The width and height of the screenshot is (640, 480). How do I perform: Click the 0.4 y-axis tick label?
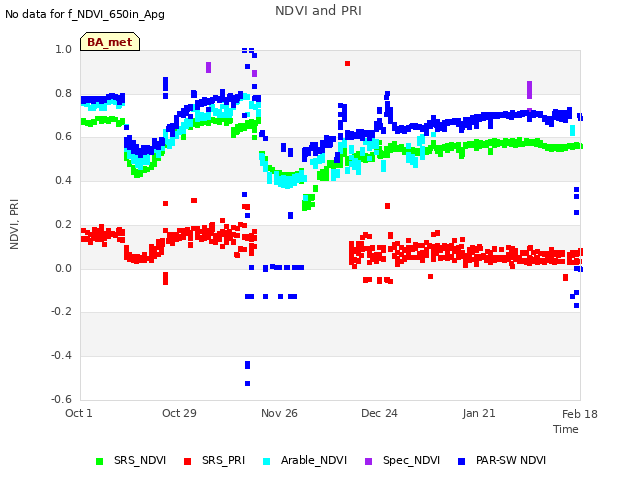[x=63, y=180]
